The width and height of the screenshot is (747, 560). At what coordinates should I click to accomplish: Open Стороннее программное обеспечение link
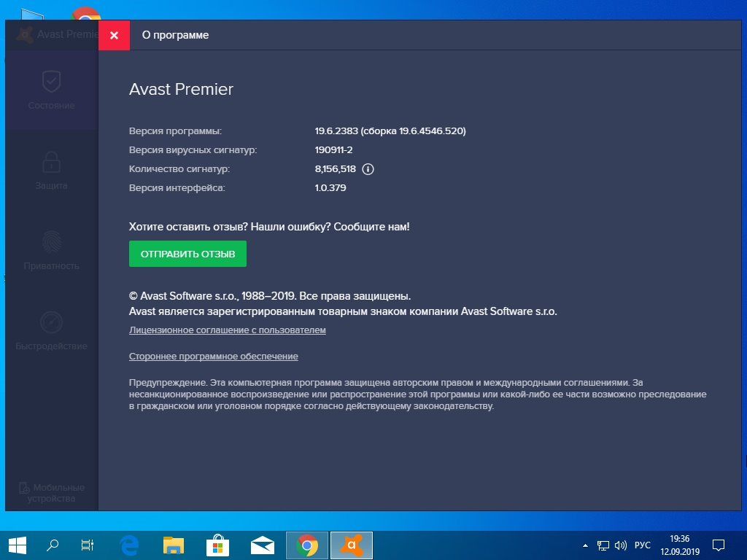pos(214,356)
